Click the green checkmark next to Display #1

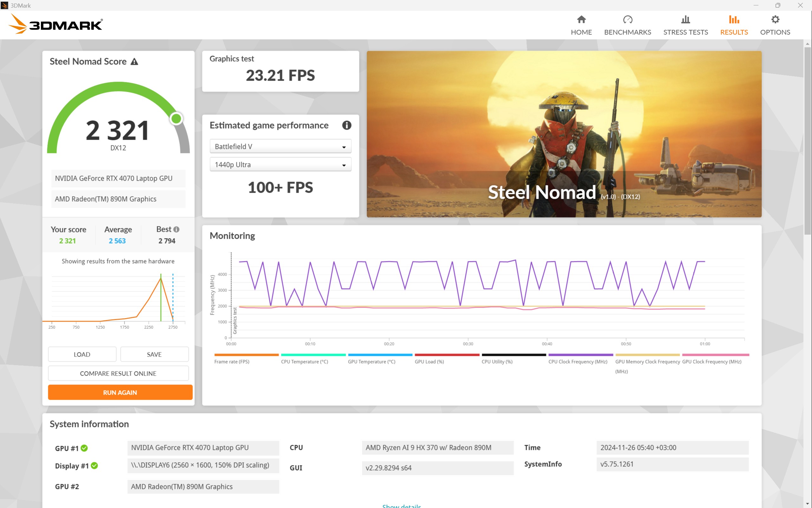click(x=94, y=466)
